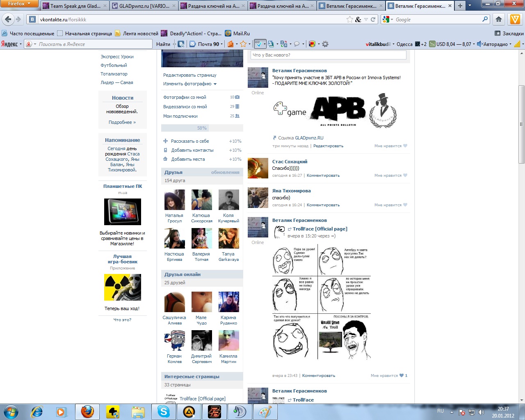
Task: Open TeamSpeak from the taskbar
Action: click(x=240, y=411)
